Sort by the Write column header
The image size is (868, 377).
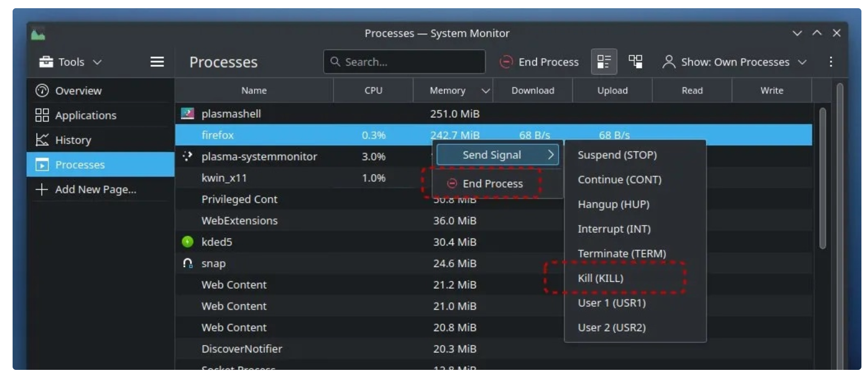pos(772,90)
